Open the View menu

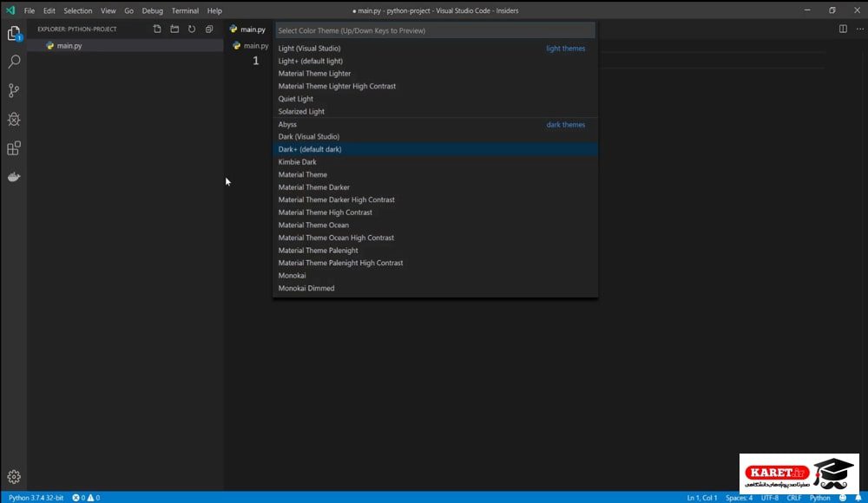(108, 10)
